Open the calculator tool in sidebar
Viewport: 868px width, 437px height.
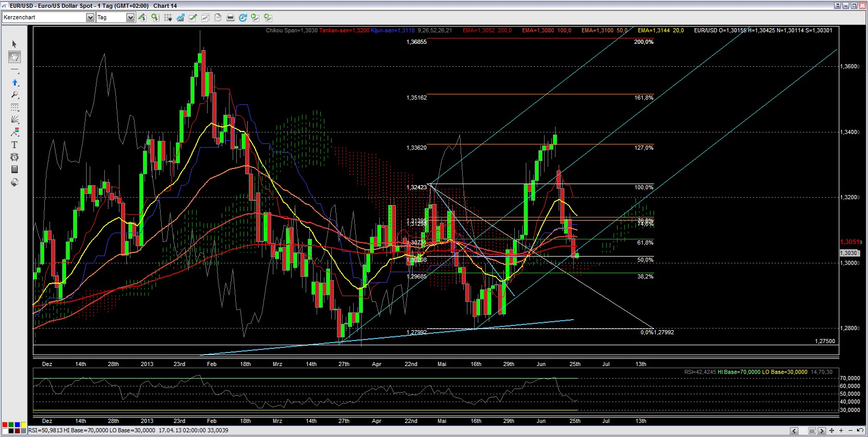click(15, 169)
